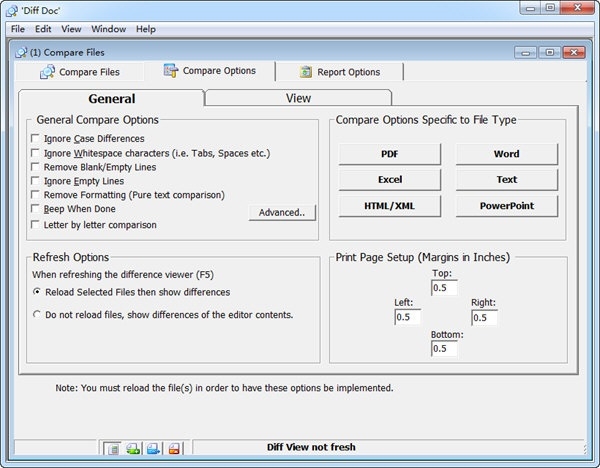Enable Ignore Case Differences checkbox

[35, 138]
